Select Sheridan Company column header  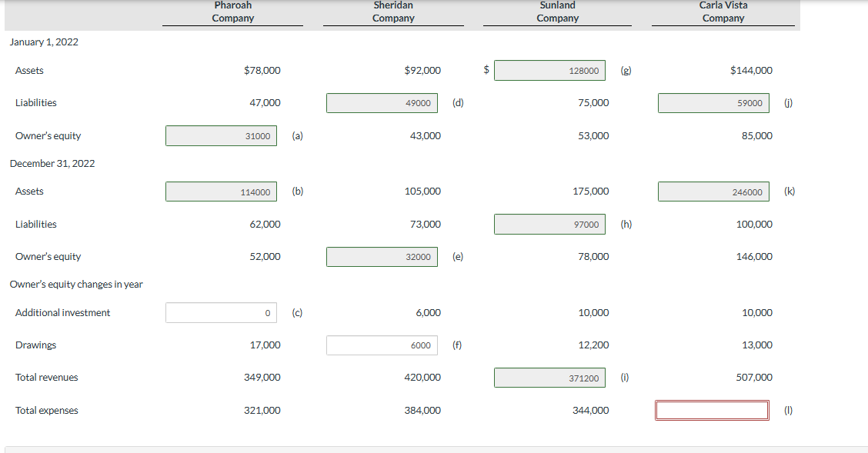tap(393, 12)
